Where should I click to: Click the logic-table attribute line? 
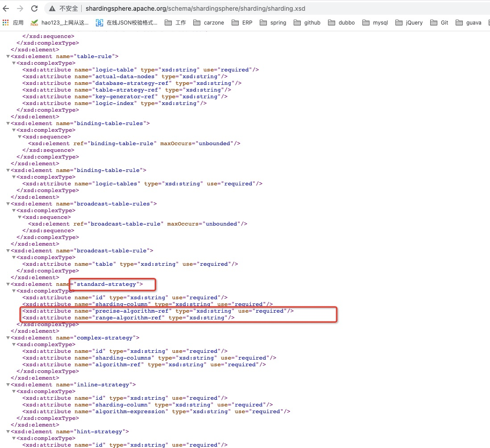click(141, 70)
